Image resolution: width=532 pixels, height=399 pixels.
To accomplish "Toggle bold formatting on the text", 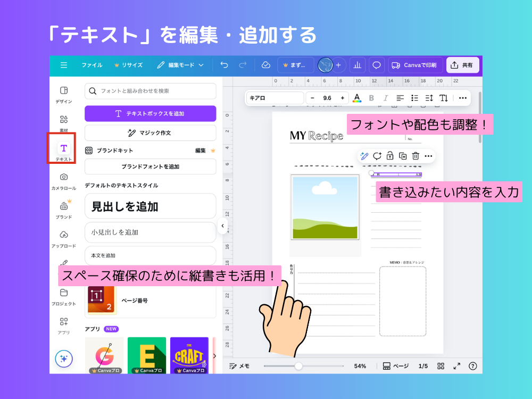I will [x=371, y=98].
